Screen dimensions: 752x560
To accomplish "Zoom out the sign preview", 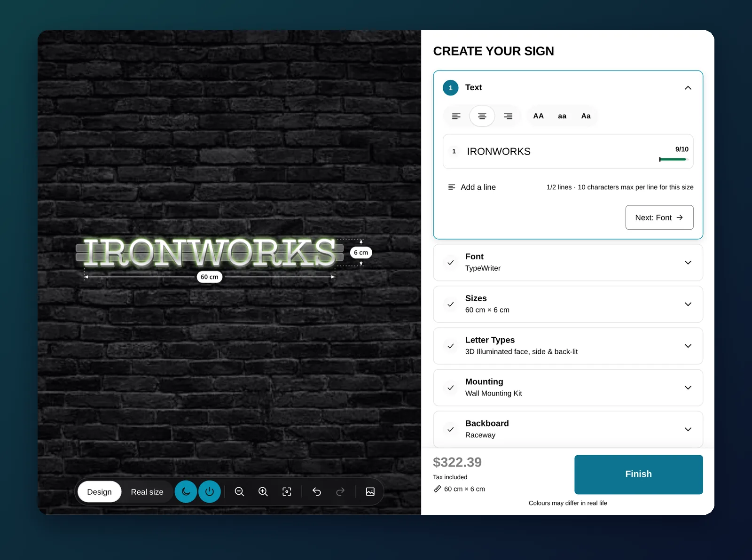I will pyautogui.click(x=239, y=492).
